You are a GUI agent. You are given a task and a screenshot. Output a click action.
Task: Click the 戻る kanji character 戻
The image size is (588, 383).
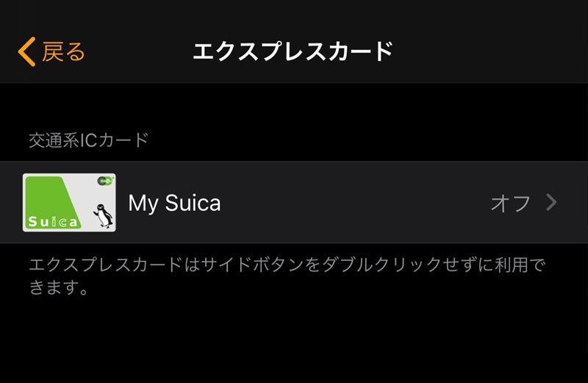53,51
